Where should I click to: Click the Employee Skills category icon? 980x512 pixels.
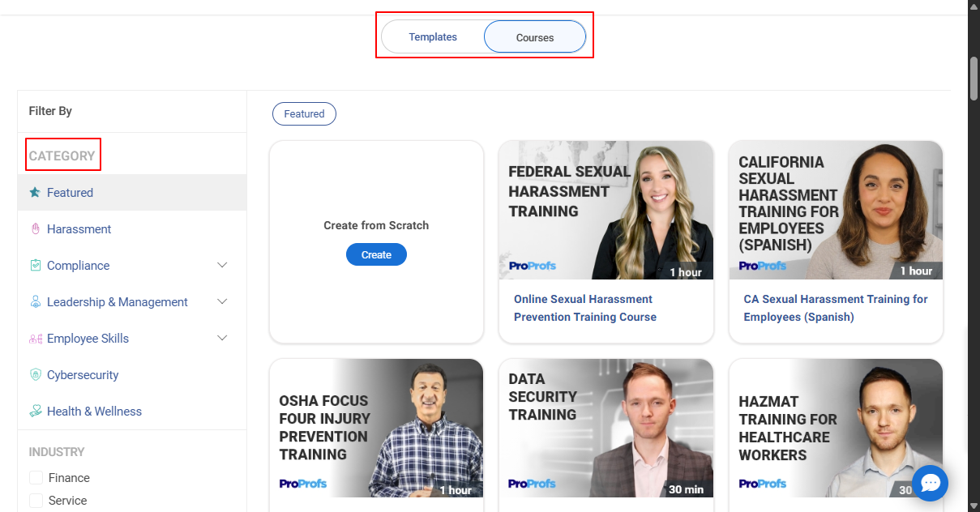tap(36, 338)
